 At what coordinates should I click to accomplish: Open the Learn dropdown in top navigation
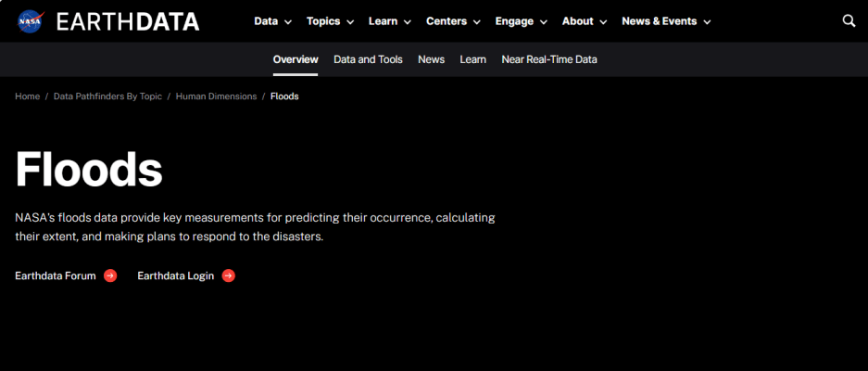[x=390, y=21]
